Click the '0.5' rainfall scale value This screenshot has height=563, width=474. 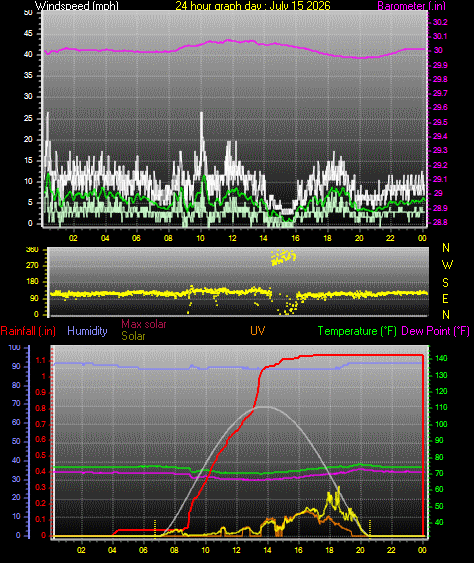point(41,456)
